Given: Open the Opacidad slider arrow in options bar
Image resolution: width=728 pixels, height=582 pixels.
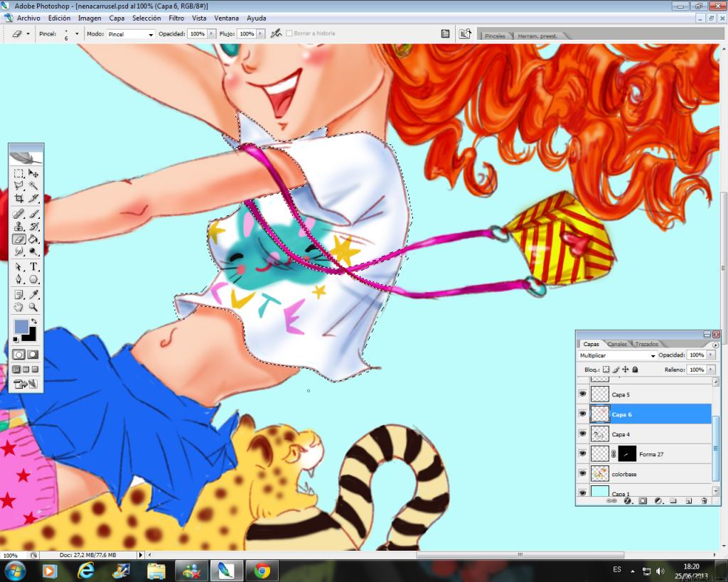Looking at the screenshot, I should [212, 34].
